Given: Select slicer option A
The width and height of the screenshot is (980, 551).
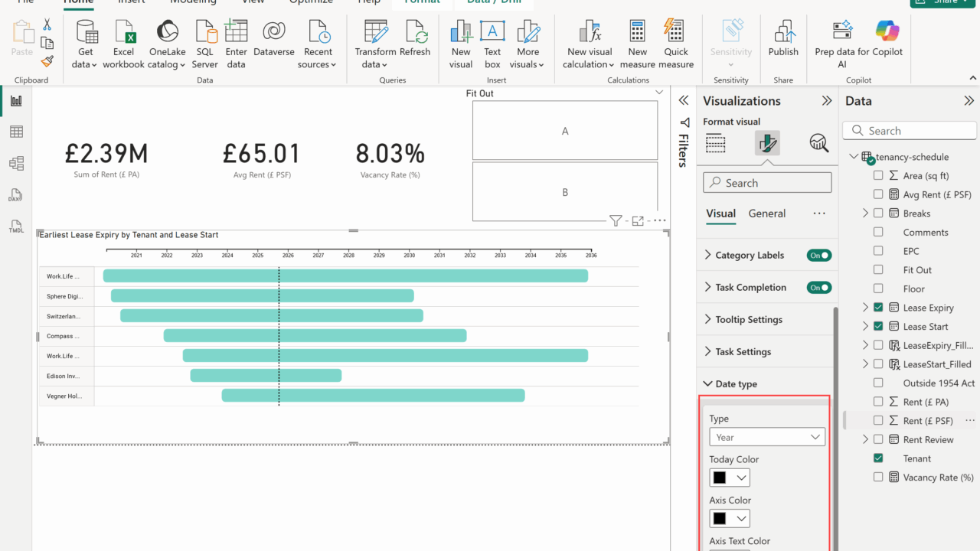Looking at the screenshot, I should tap(565, 131).
